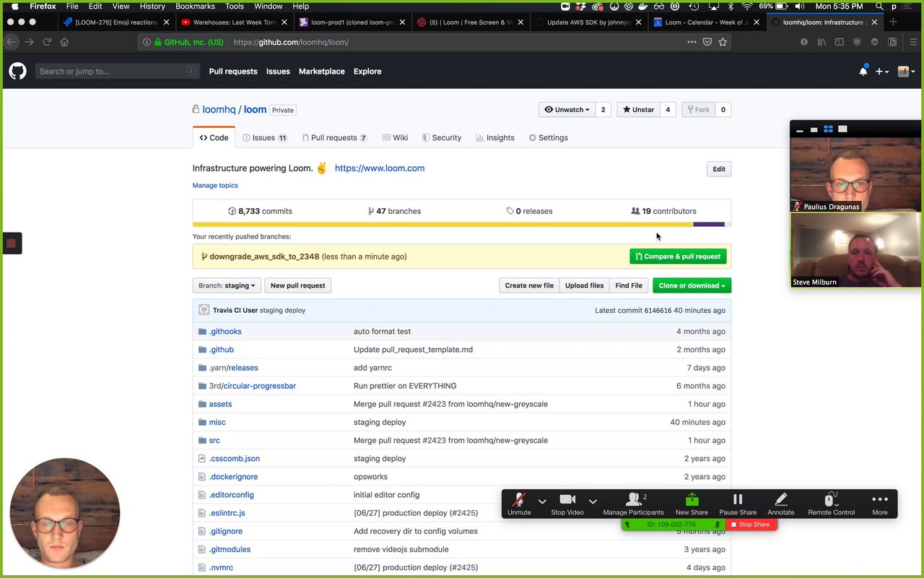Viewport: 924px width, 578px height.
Task: Open the https://www.loom.com link
Action: 380,168
